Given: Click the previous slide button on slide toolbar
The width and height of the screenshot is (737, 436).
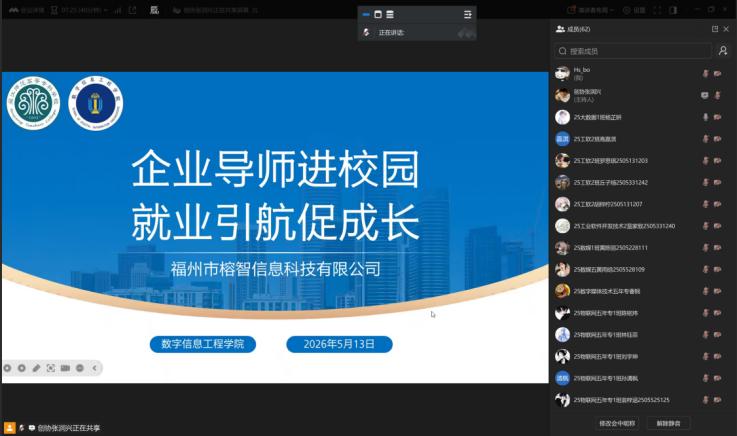Looking at the screenshot, I should 7,368.
